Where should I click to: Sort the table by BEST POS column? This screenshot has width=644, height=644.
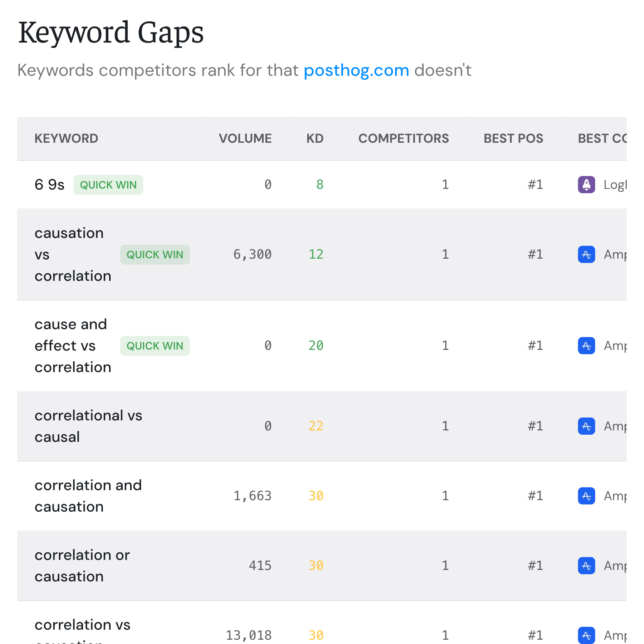513,138
